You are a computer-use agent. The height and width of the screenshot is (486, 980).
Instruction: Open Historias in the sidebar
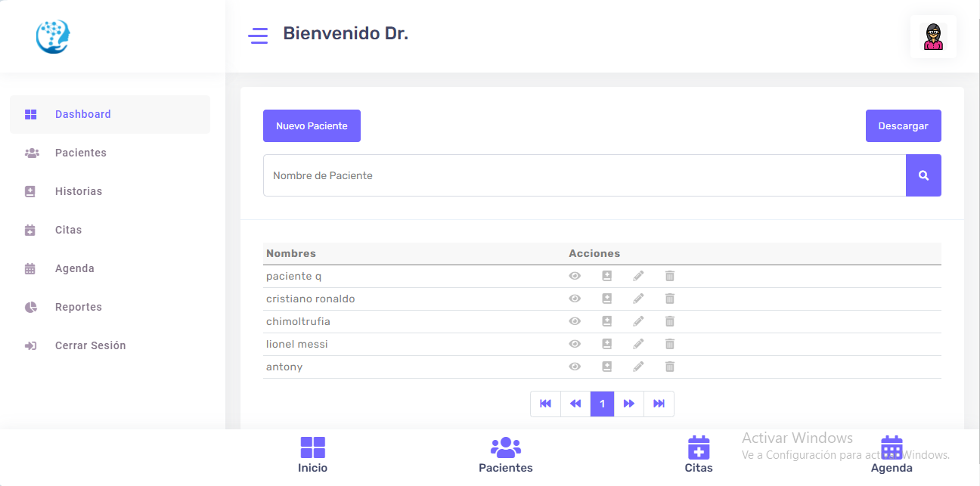(78, 191)
